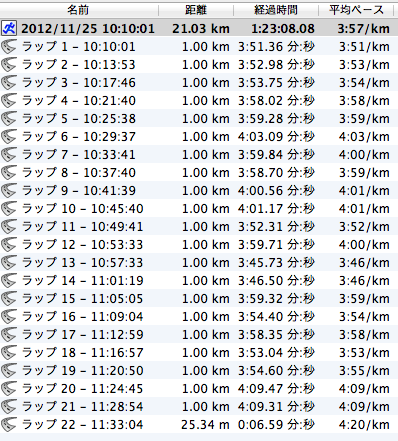The image size is (398, 441).
Task: Sort by the 経過時間 column header
Action: pyautogui.click(x=276, y=10)
